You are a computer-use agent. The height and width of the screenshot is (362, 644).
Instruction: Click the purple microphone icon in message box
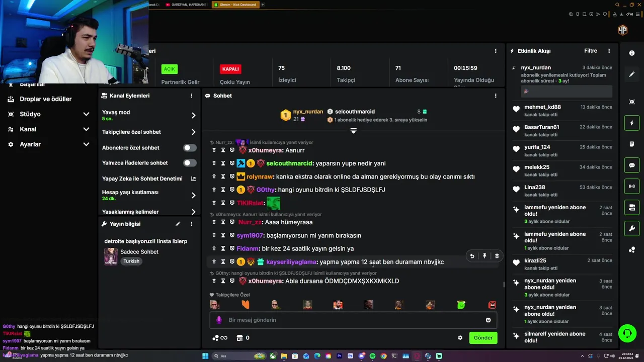point(219,320)
